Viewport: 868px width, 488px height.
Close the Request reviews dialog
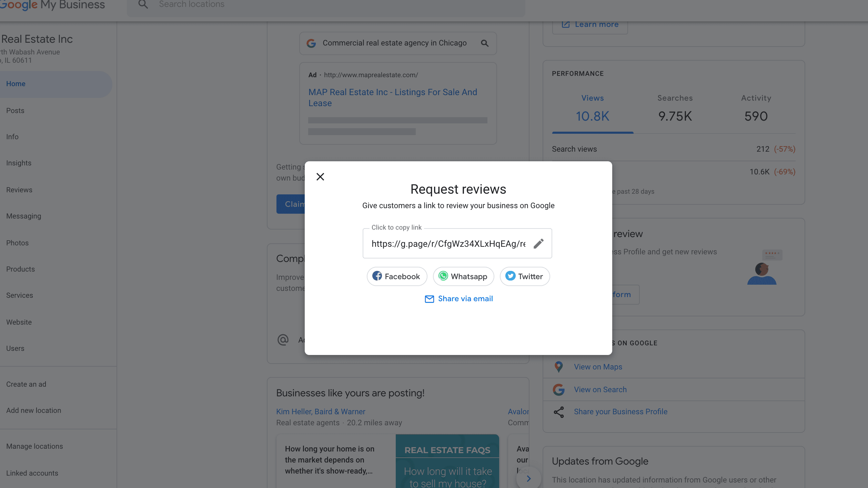320,176
